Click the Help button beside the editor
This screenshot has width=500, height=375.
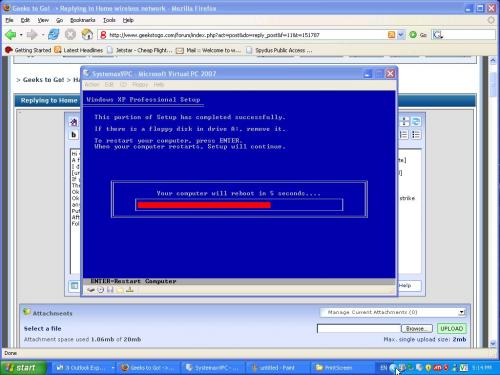[409, 286]
